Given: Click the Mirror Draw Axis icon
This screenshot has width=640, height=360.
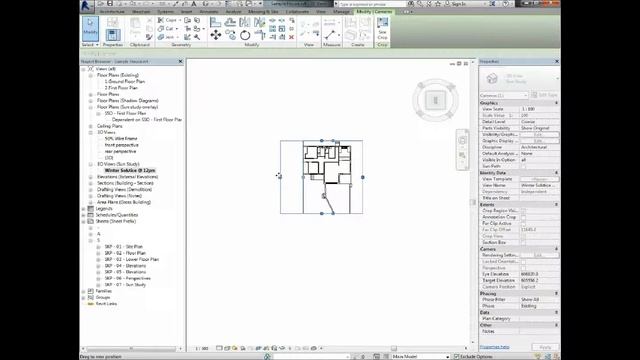Looking at the screenshot, I should 259,22.
